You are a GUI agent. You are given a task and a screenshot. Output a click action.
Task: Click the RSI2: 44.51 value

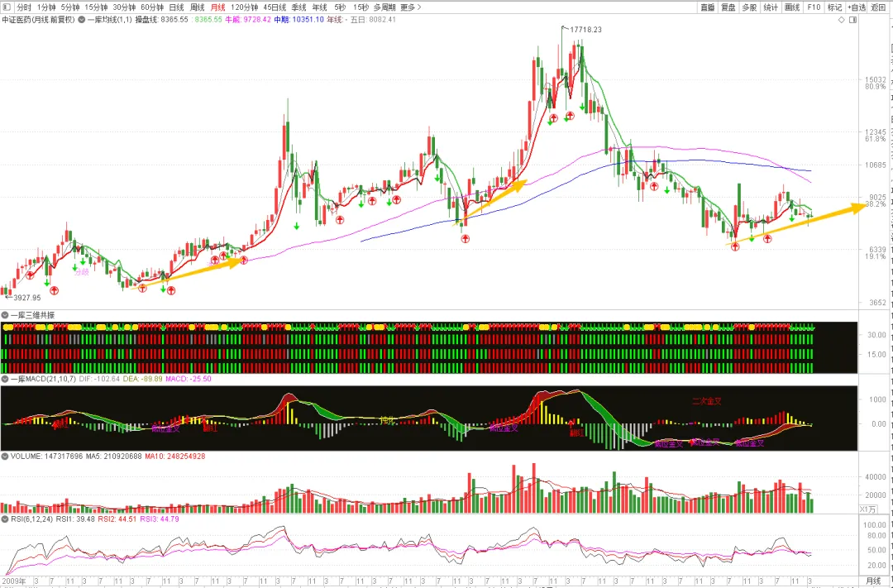pyautogui.click(x=117, y=519)
